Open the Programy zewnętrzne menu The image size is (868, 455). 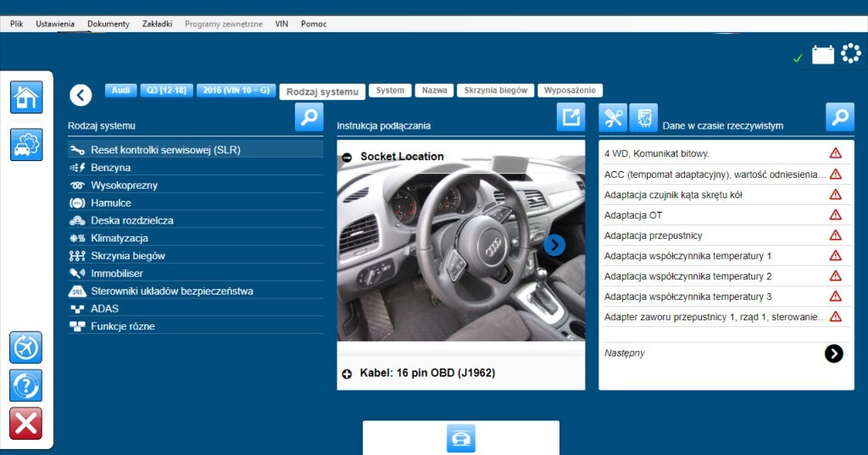click(224, 24)
